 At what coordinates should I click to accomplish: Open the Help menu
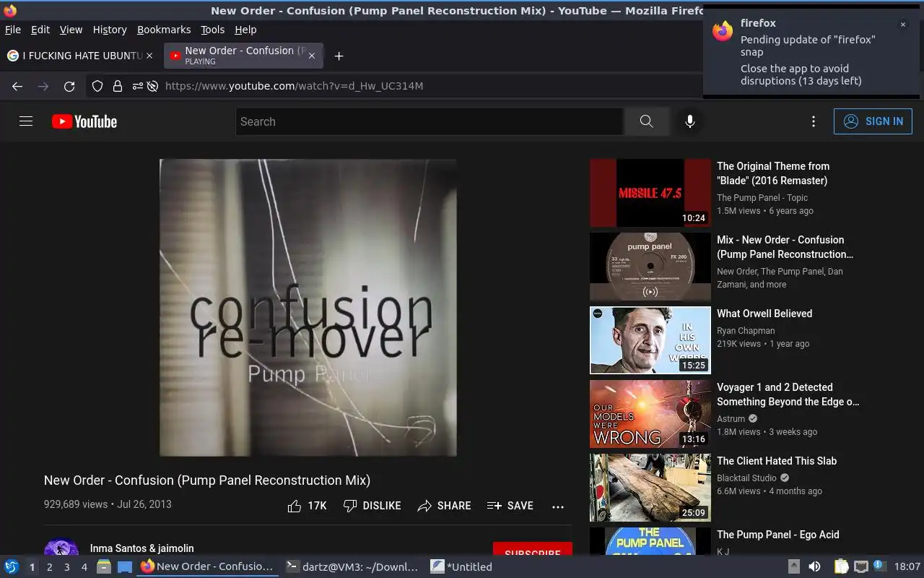245,30
